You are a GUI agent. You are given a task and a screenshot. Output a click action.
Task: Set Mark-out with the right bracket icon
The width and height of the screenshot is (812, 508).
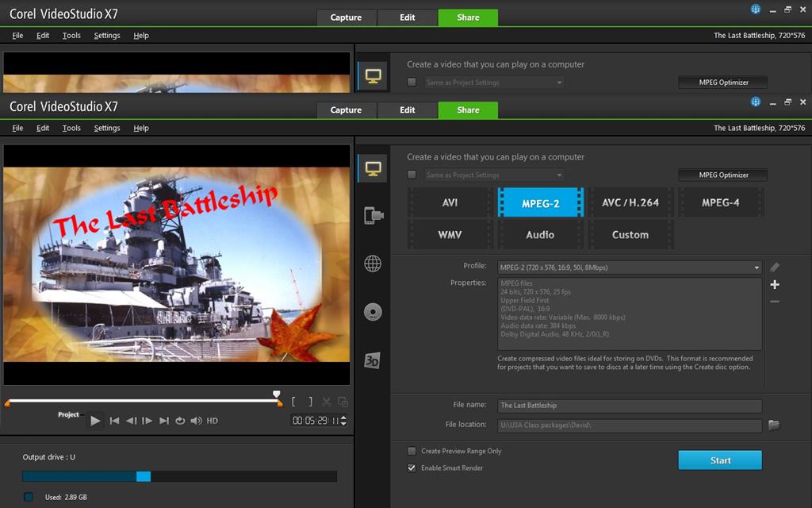click(310, 402)
